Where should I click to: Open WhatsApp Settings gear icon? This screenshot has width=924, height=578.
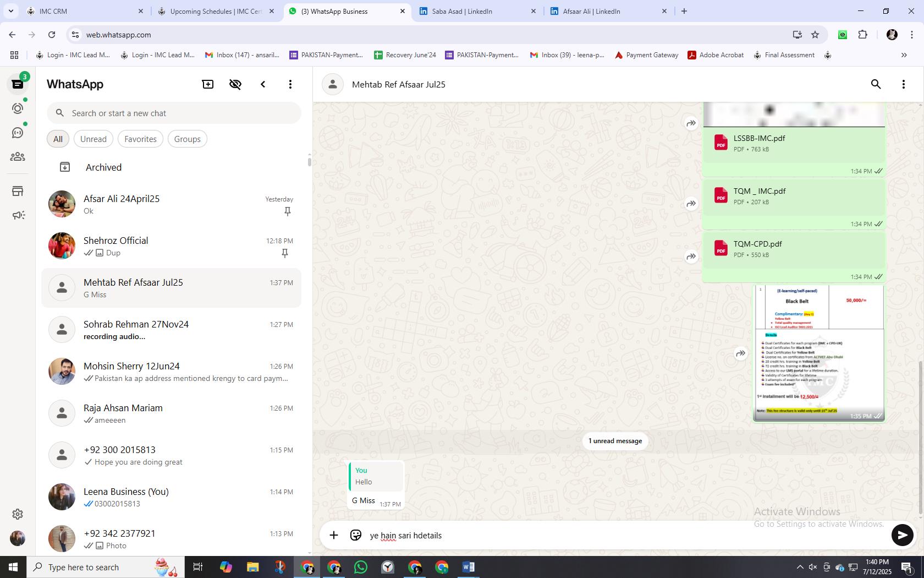[18, 514]
